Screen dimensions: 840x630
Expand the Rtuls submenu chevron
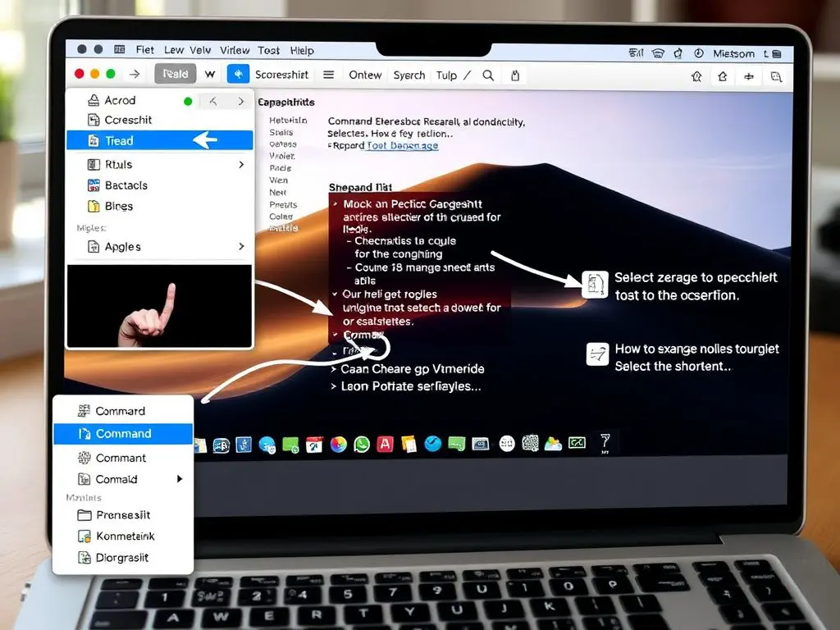pyautogui.click(x=241, y=165)
